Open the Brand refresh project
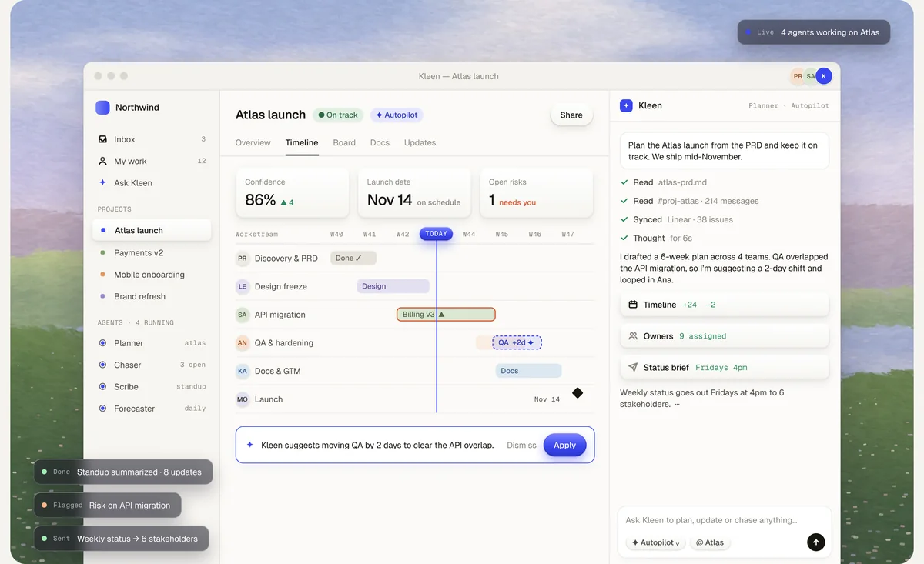Screen dimensions: 924x564 click(152, 296)
